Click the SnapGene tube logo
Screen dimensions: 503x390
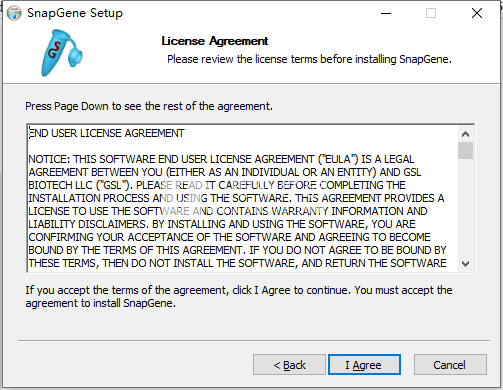(62, 53)
